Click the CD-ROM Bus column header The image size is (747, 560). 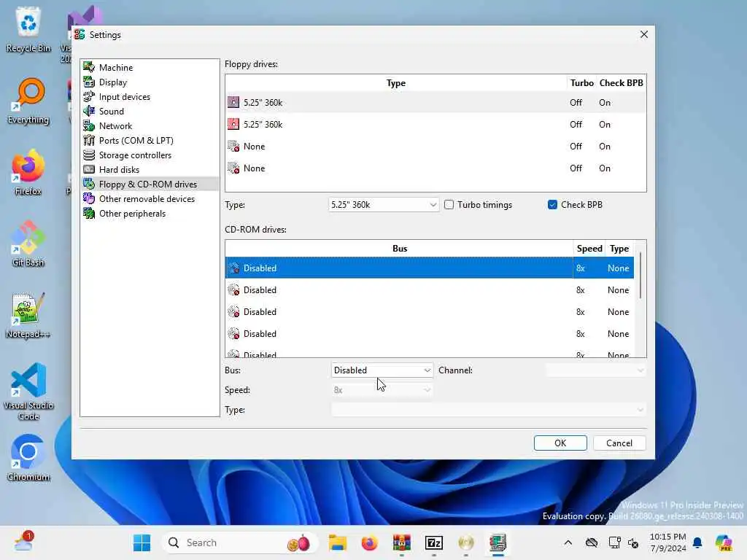[400, 249]
